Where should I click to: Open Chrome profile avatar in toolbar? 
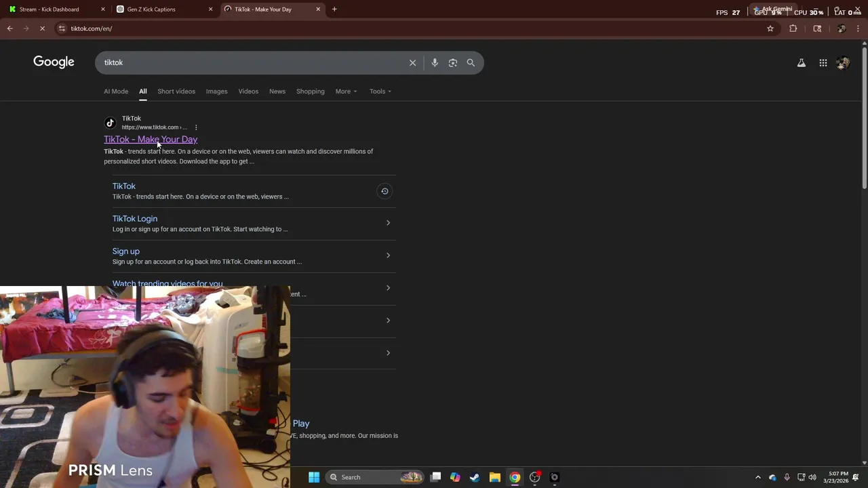point(842,28)
